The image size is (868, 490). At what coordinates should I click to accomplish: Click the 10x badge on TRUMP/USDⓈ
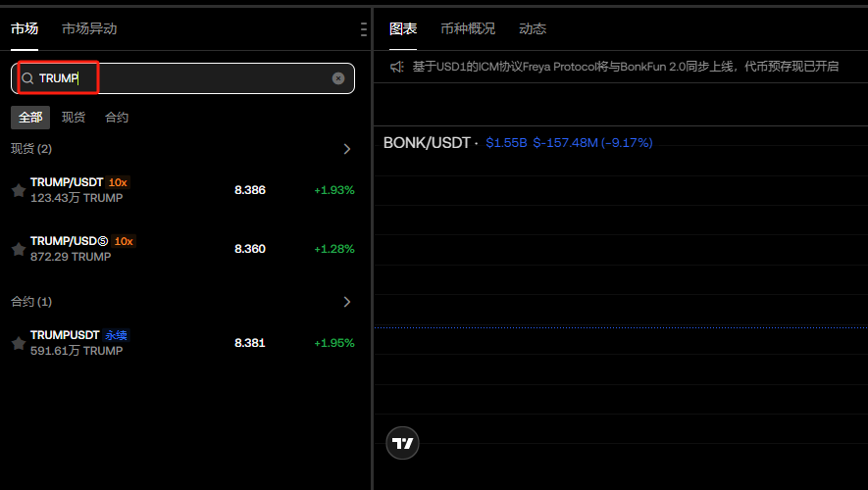[124, 241]
